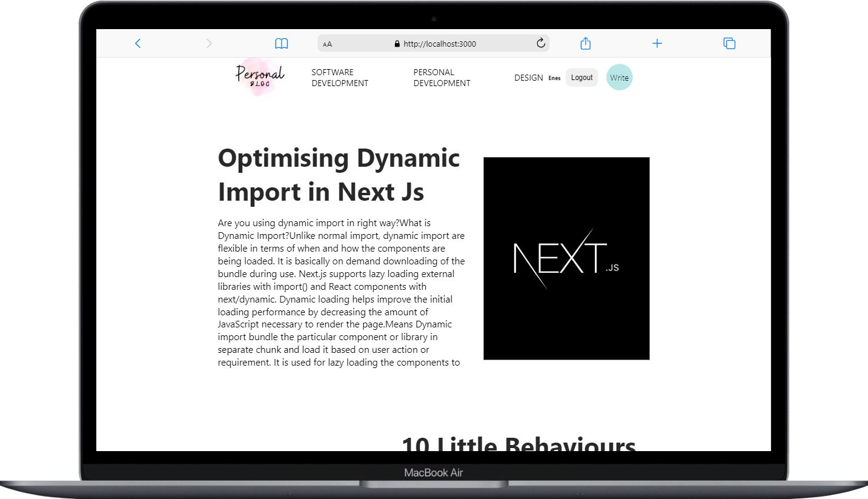Click the round Write button
Image resolution: width=868 pixels, height=499 pixels.
pos(619,78)
